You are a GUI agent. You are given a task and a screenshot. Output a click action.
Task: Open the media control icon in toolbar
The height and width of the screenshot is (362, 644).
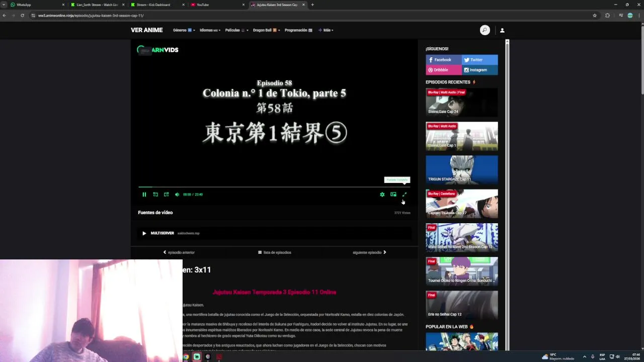(x=621, y=16)
